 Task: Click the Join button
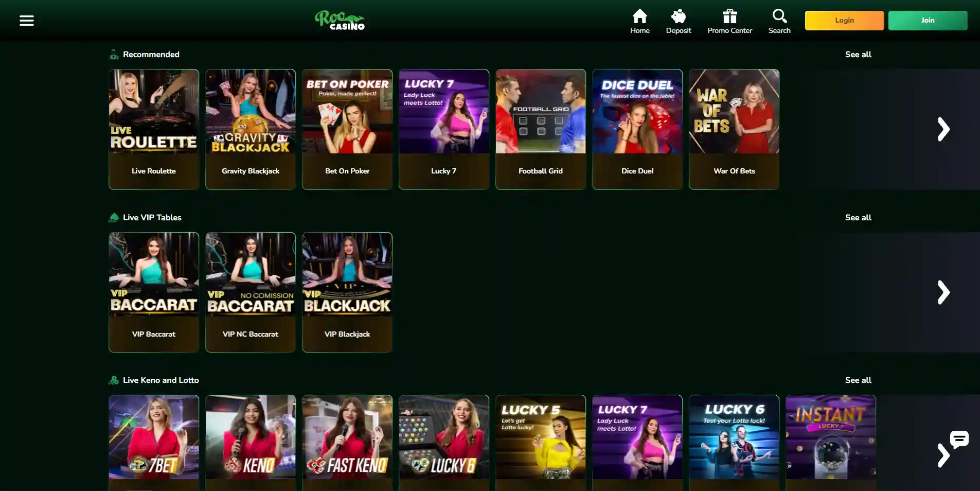coord(928,21)
